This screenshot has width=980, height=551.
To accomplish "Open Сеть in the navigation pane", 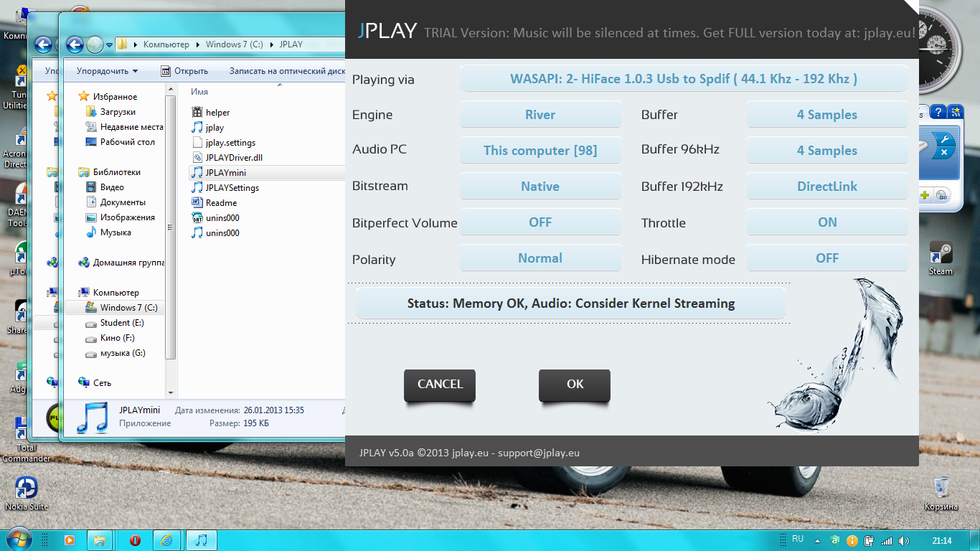I will [102, 383].
